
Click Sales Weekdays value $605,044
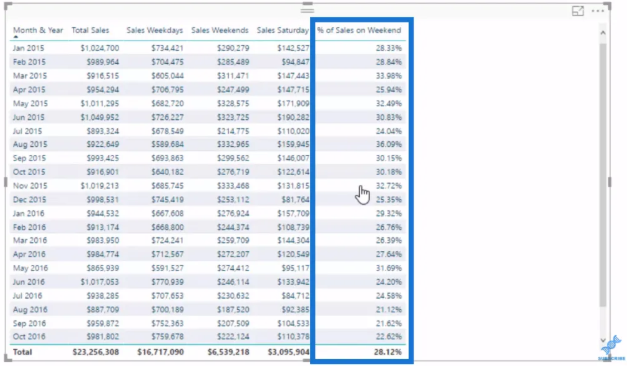[x=167, y=76]
